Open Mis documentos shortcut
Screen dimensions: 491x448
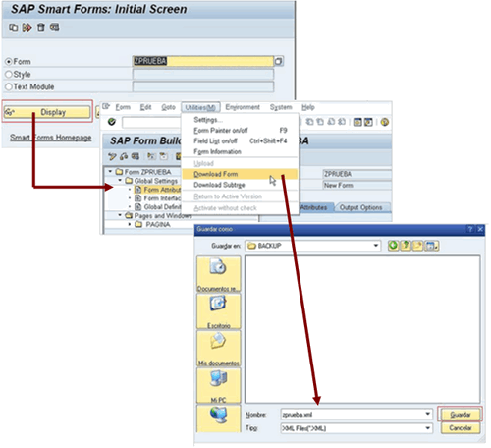[x=218, y=348]
